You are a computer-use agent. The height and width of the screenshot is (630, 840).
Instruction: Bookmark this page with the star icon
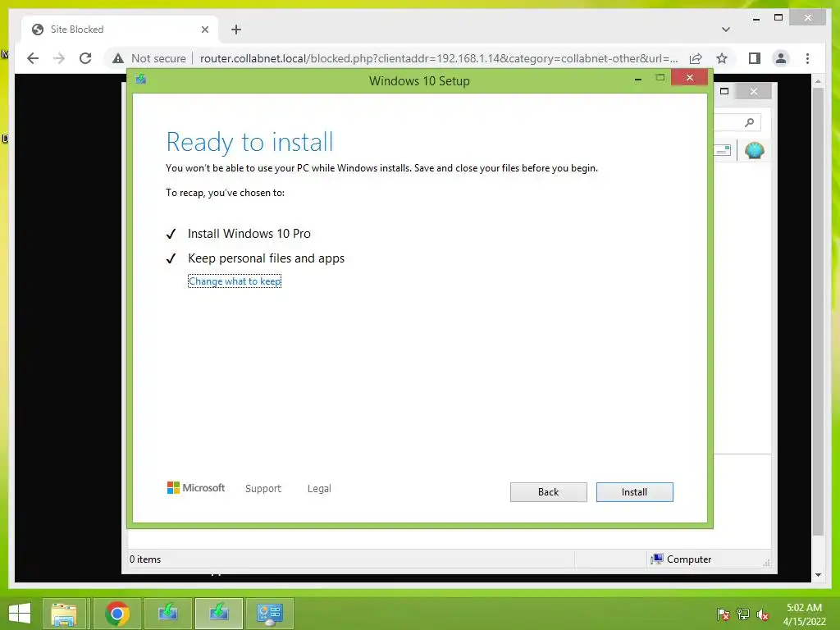pyautogui.click(x=722, y=58)
